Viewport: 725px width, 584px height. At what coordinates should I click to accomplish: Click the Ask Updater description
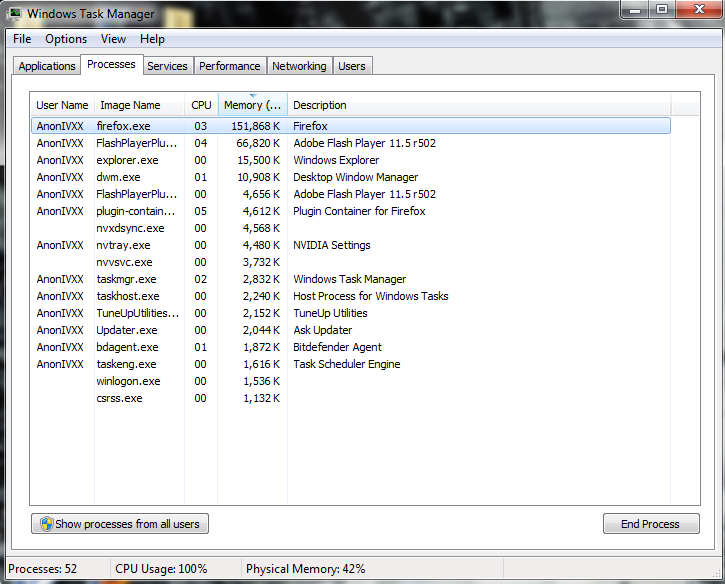click(323, 330)
